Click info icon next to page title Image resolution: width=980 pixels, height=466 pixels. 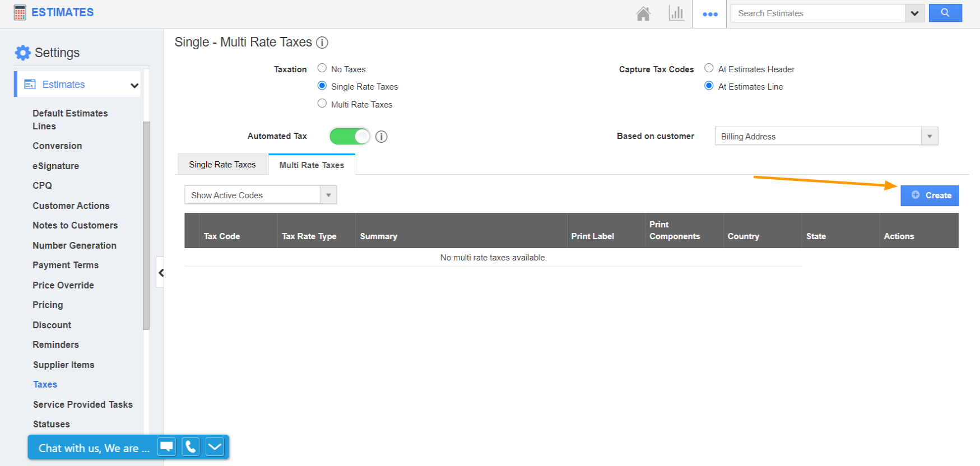point(322,43)
